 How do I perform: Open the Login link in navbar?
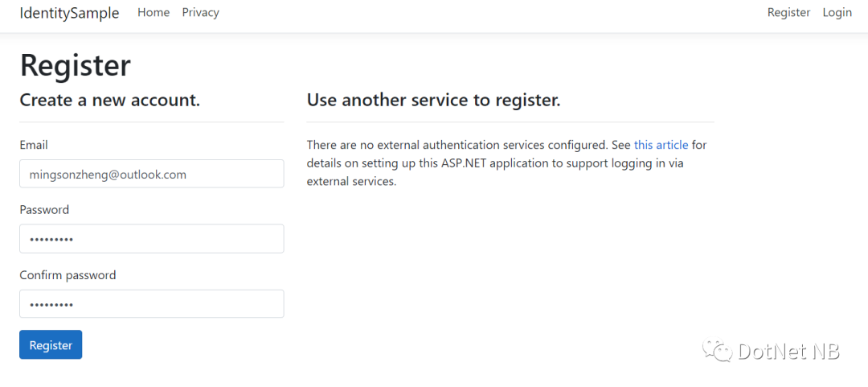837,12
